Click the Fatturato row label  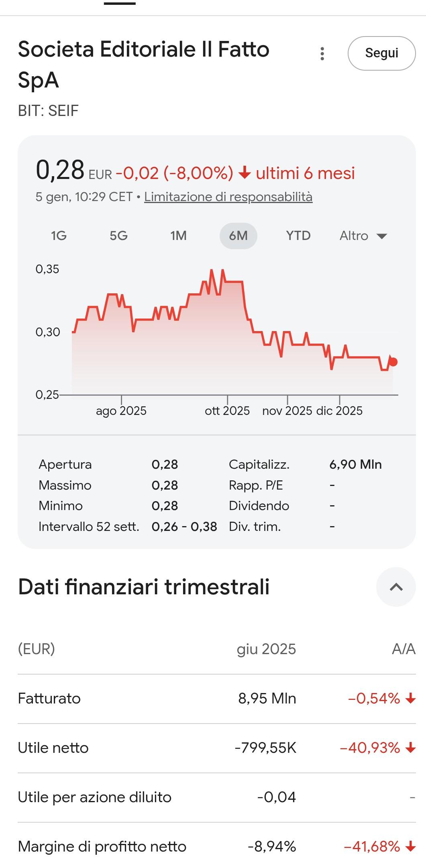[49, 699]
